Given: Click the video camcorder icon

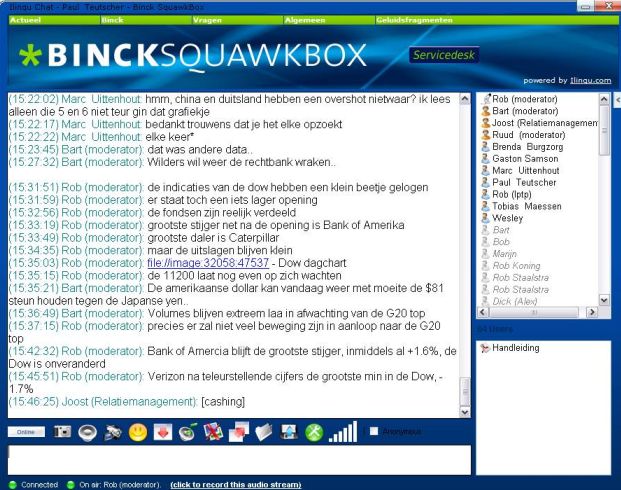Looking at the screenshot, I should (x=113, y=433).
